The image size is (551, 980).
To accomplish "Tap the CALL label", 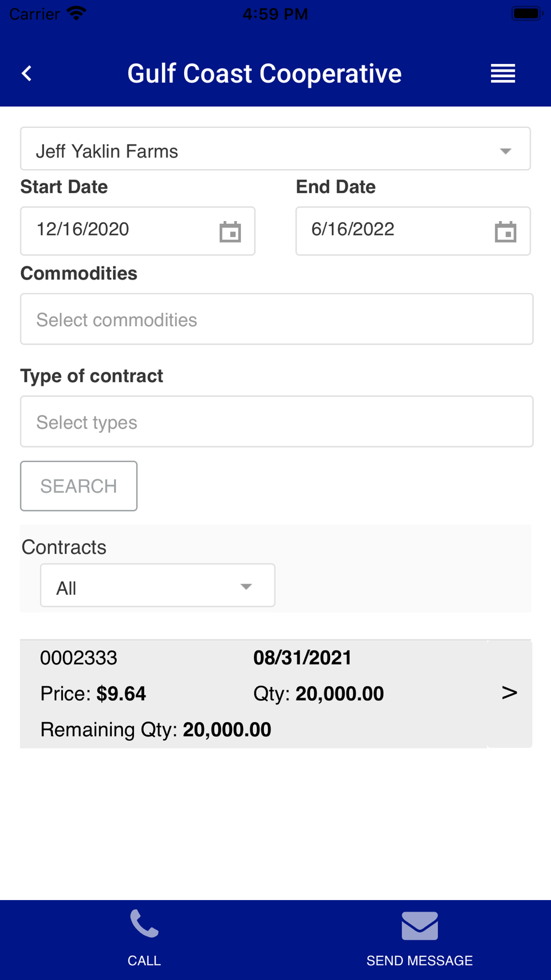I will coord(144,961).
